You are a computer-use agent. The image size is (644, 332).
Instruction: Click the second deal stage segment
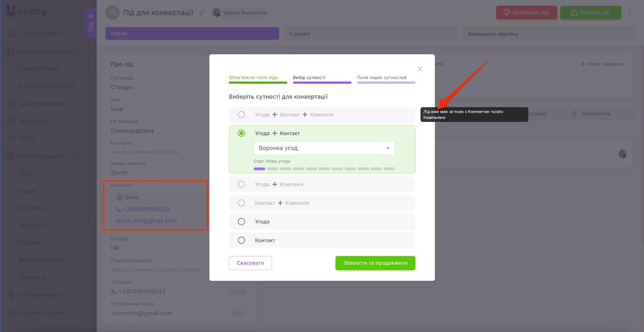(x=272, y=169)
